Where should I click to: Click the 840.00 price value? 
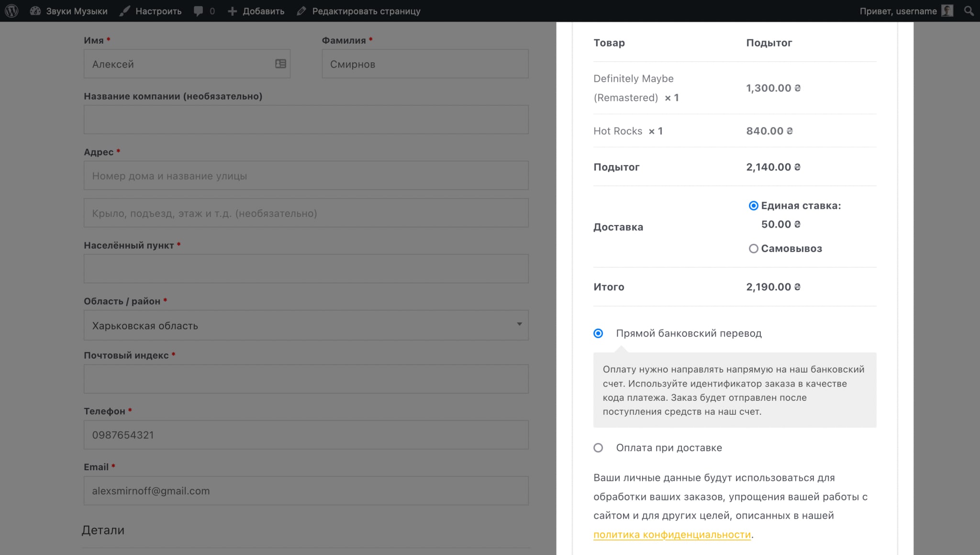769,131
